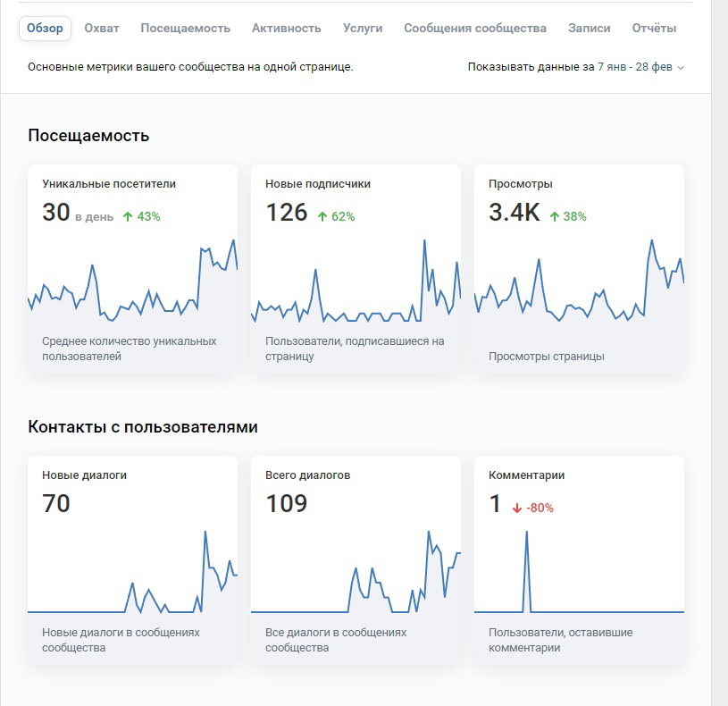Click the green up arrow beside 62%
728x706 pixels.
[x=322, y=216]
